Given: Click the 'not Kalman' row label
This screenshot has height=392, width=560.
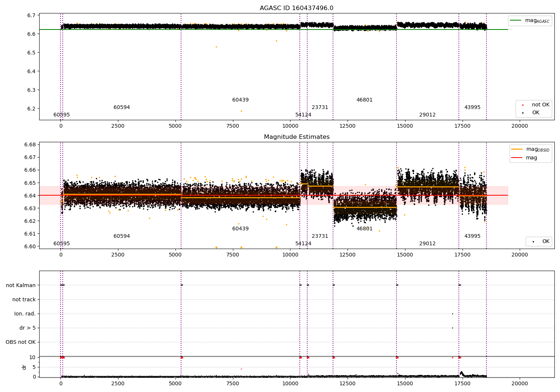Looking at the screenshot, I should pyautogui.click(x=21, y=285).
